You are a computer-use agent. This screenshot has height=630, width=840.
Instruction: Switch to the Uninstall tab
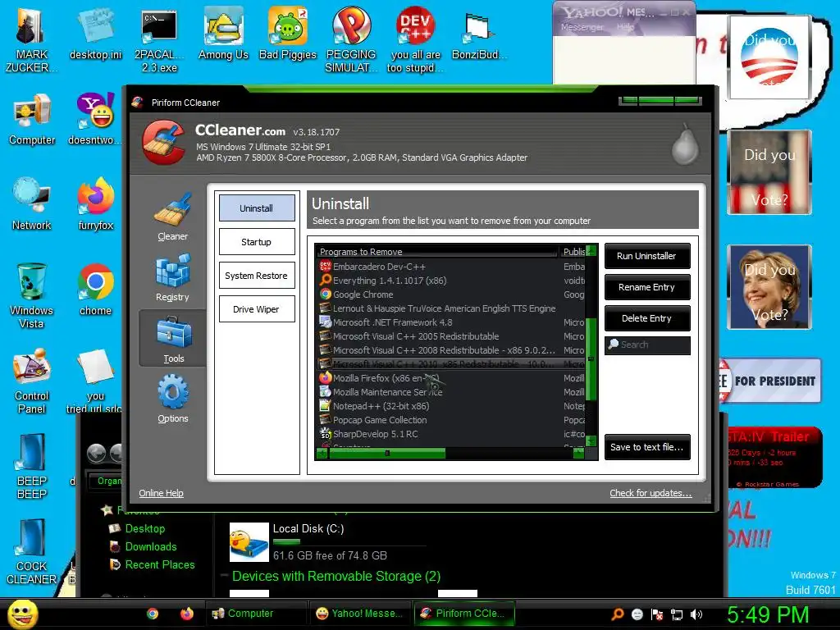pos(257,208)
